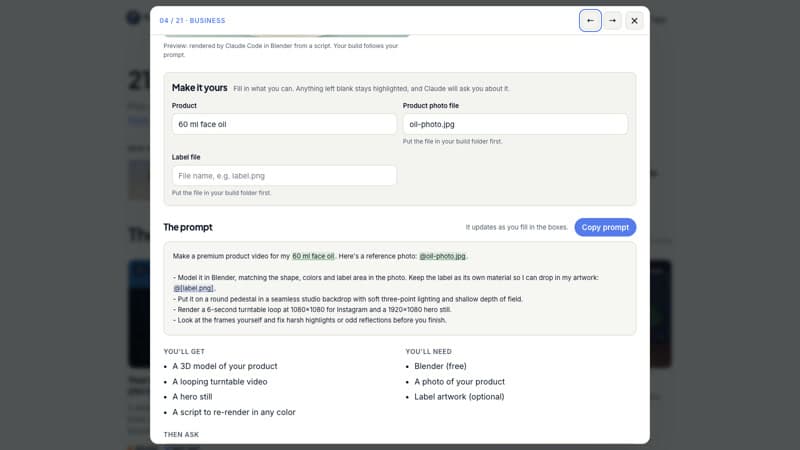Screen dimensions: 800x450
Task: Click "The prompt" heading
Action: [188, 227]
